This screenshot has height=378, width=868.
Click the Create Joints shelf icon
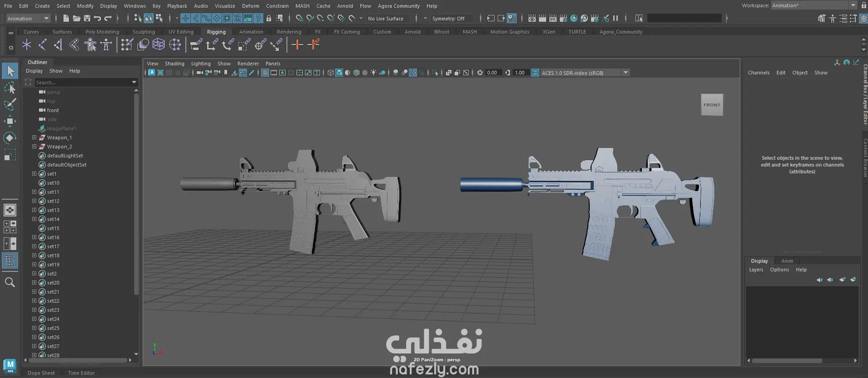tap(43, 44)
